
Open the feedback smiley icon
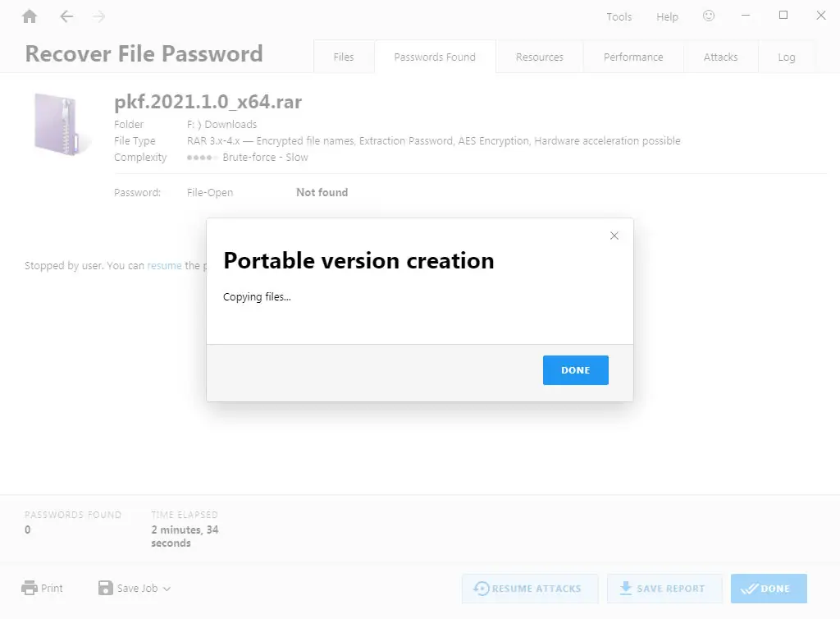(709, 16)
